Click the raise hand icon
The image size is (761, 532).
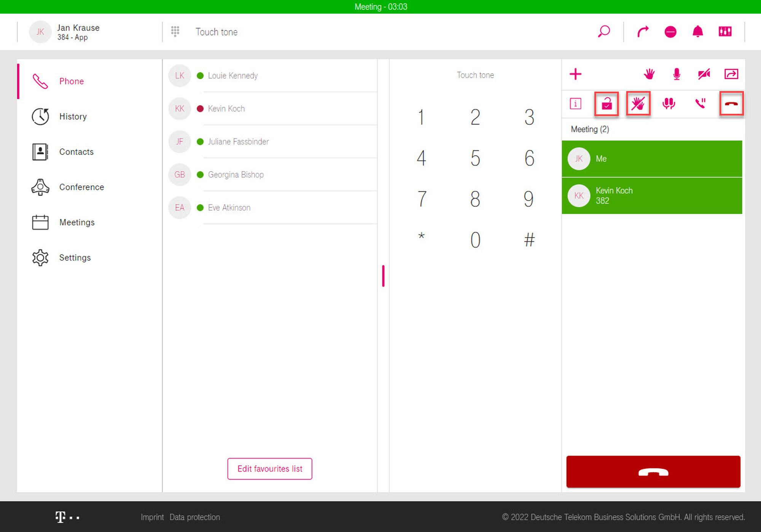click(x=649, y=74)
